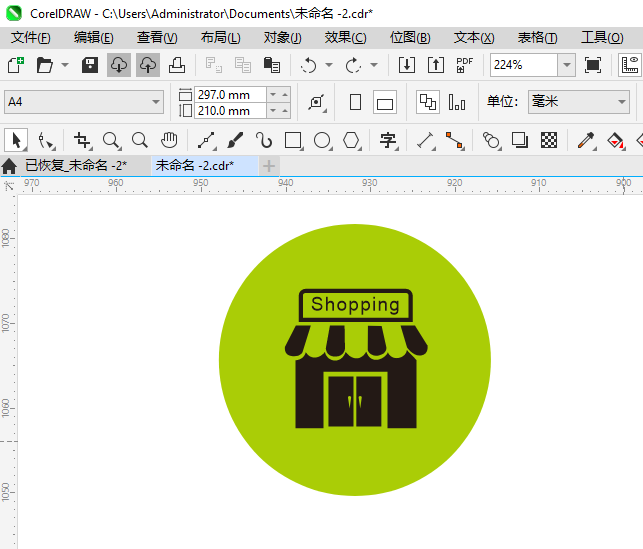Toggle apply layout to all pages
The height and width of the screenshot is (549, 643).
428,102
